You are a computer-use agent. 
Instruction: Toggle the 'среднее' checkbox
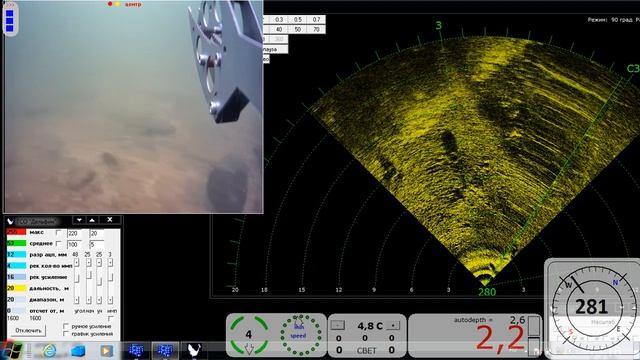pyautogui.click(x=59, y=244)
